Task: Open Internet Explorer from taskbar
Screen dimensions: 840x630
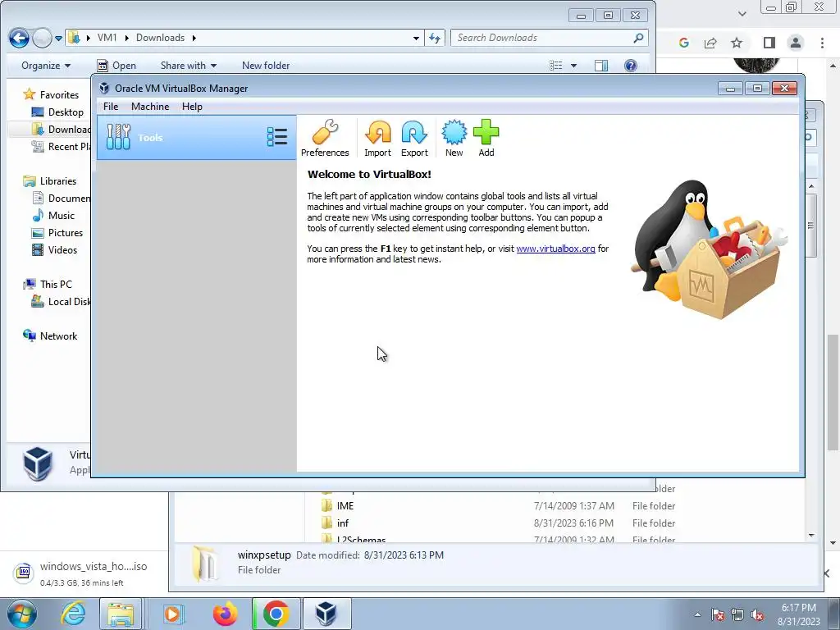Action: [72, 614]
